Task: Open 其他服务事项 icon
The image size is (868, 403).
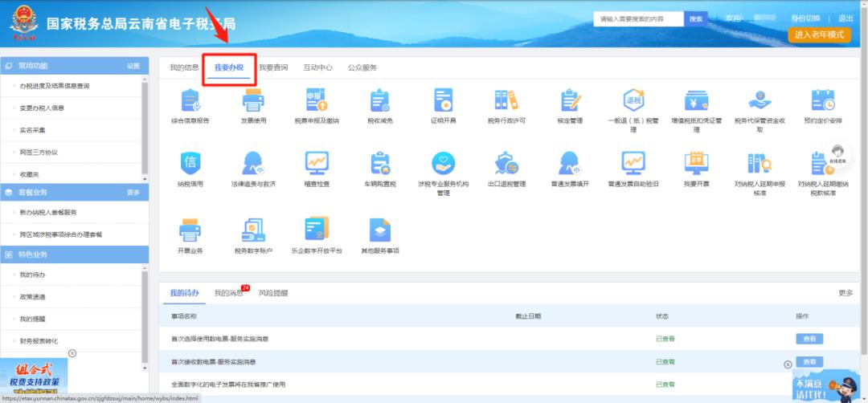Action: pyautogui.click(x=379, y=230)
